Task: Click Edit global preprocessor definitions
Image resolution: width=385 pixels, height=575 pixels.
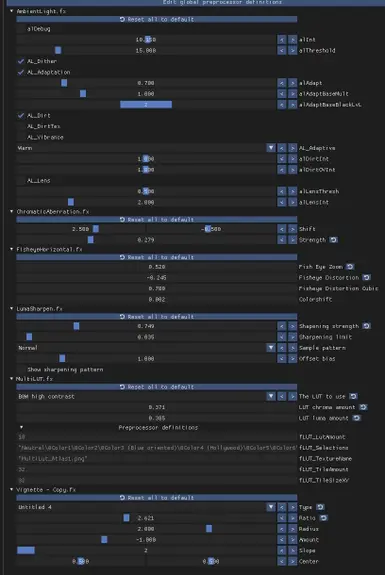Action: pyautogui.click(x=222, y=2)
